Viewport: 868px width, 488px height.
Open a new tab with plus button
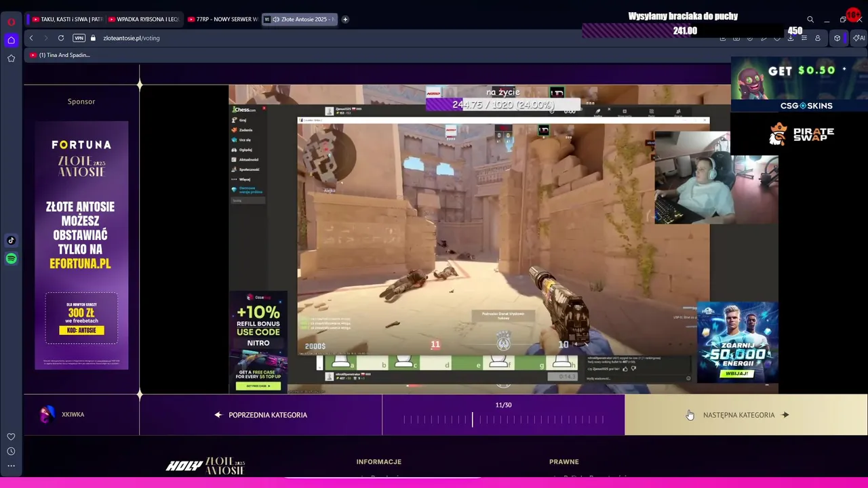click(345, 19)
